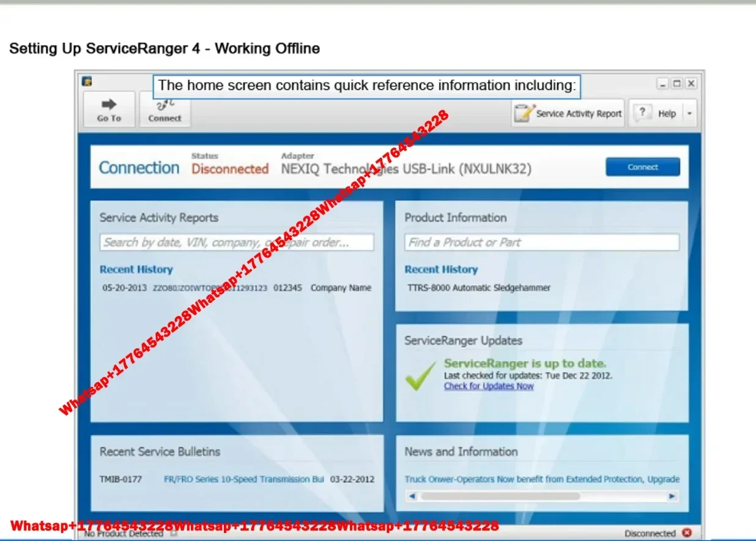756x541 pixels.
Task: Select the TMIB-0177 bulletin number
Action: 120,479
